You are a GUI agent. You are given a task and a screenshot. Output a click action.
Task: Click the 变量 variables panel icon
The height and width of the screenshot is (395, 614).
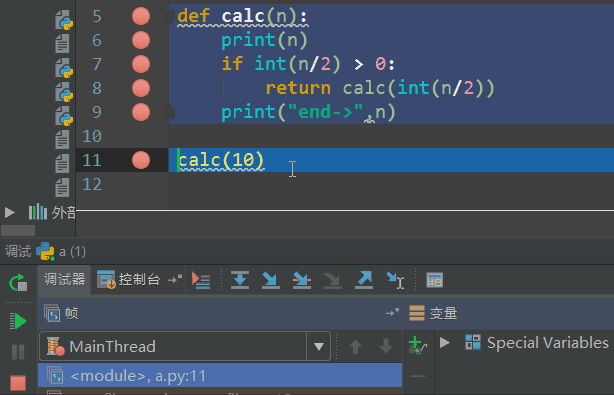pos(417,313)
